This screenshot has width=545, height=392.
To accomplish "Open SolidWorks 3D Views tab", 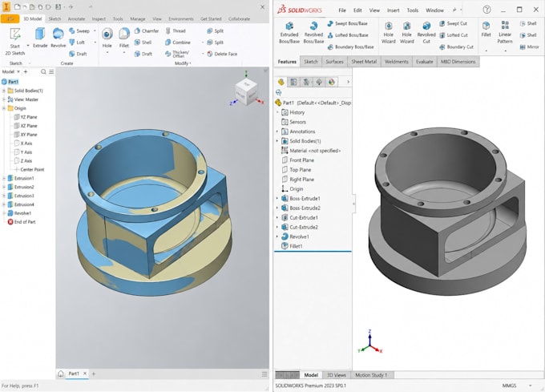I will pyautogui.click(x=336, y=375).
